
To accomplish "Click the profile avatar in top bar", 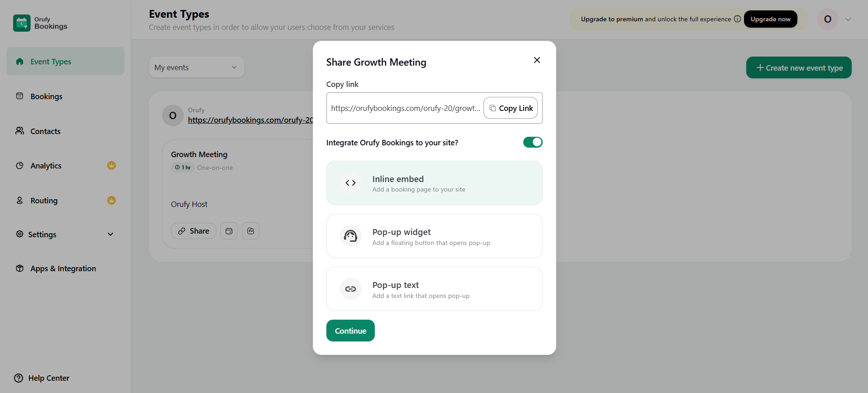I will pos(827,19).
